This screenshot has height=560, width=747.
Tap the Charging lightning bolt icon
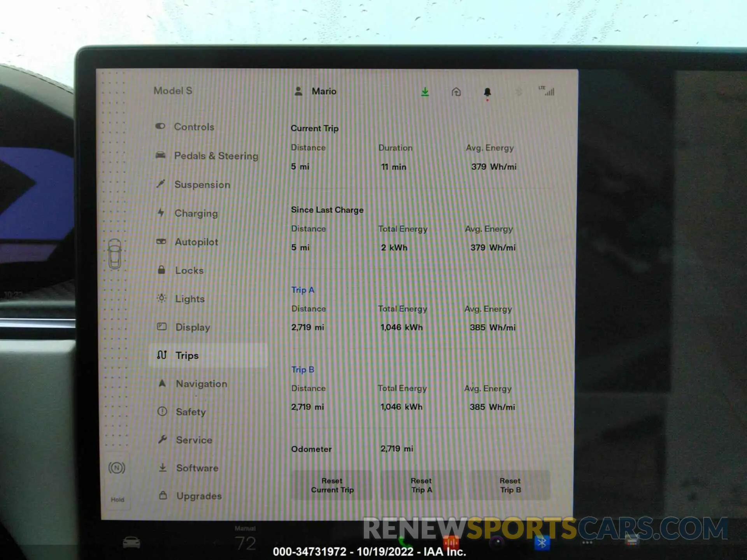(161, 213)
